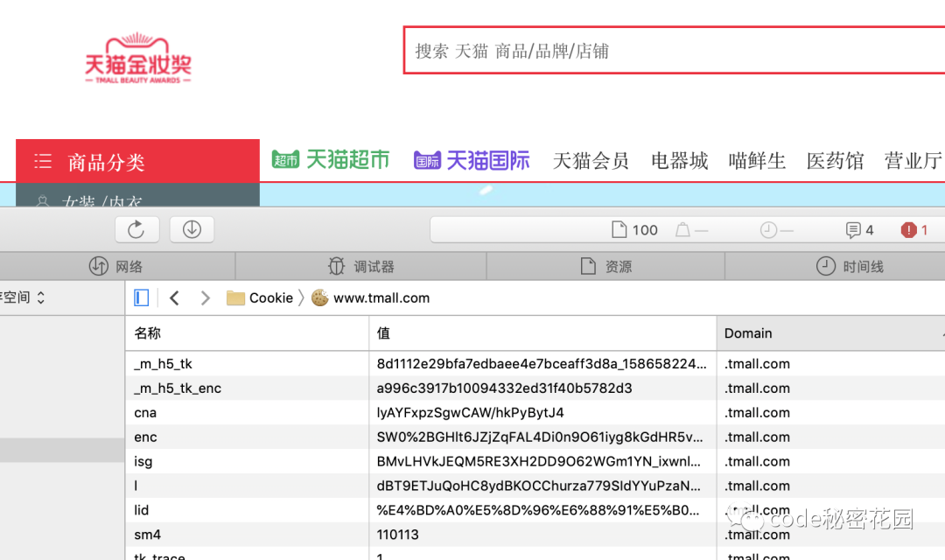Viewport: 945px width, 560px height.
Task: Visit the 喵鲜生 section
Action: tap(757, 161)
